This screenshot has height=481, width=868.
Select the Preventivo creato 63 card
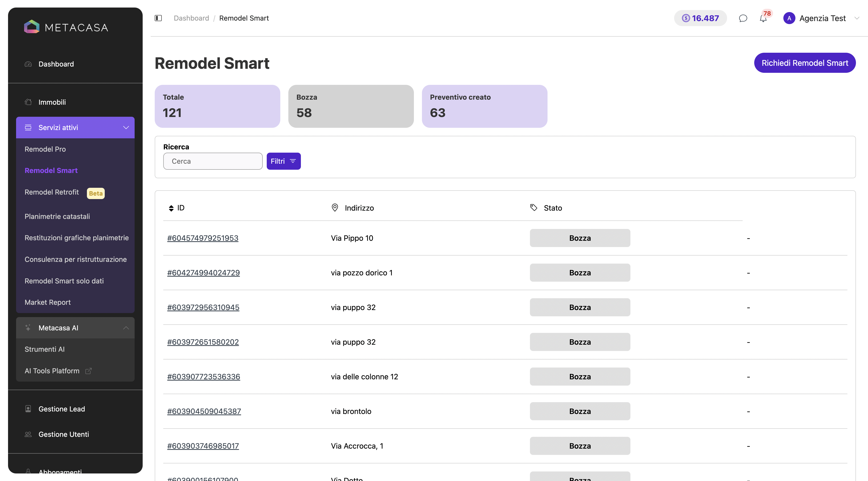pos(484,106)
